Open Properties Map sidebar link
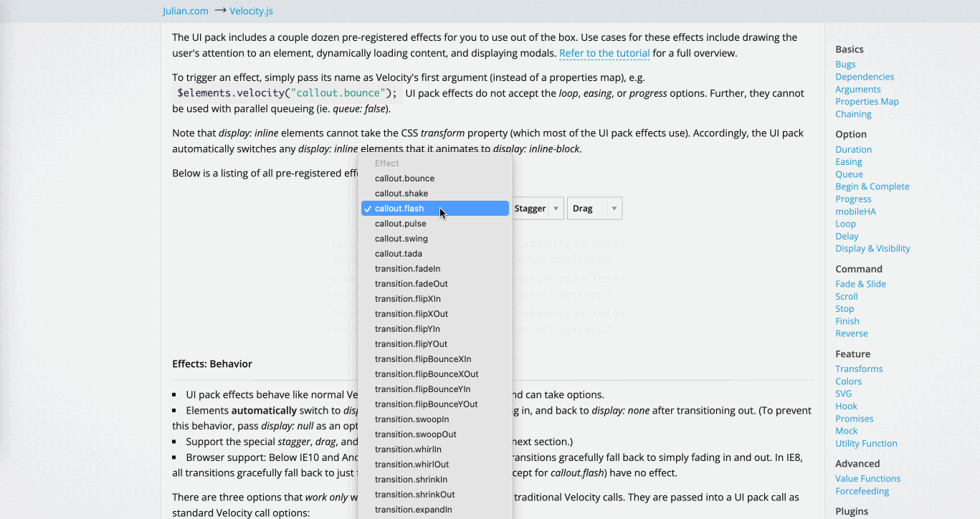The height and width of the screenshot is (519, 980). click(x=867, y=102)
